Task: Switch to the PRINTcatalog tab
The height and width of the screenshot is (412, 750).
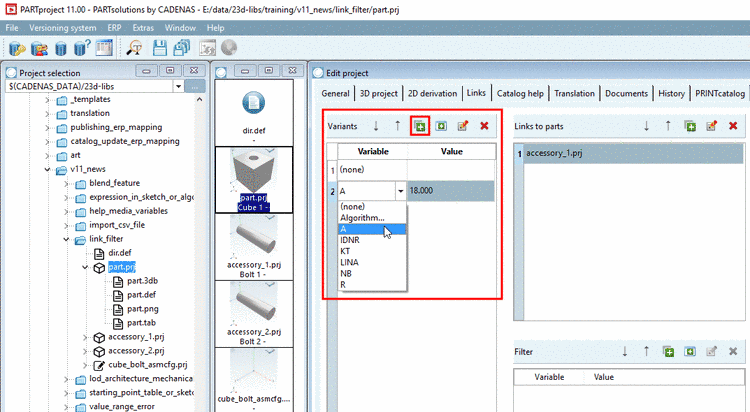Action: [720, 93]
